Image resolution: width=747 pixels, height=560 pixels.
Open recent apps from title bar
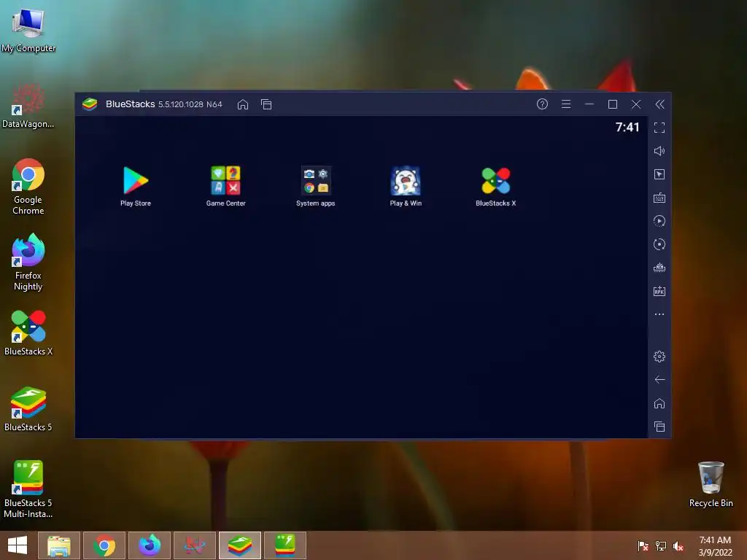(266, 104)
